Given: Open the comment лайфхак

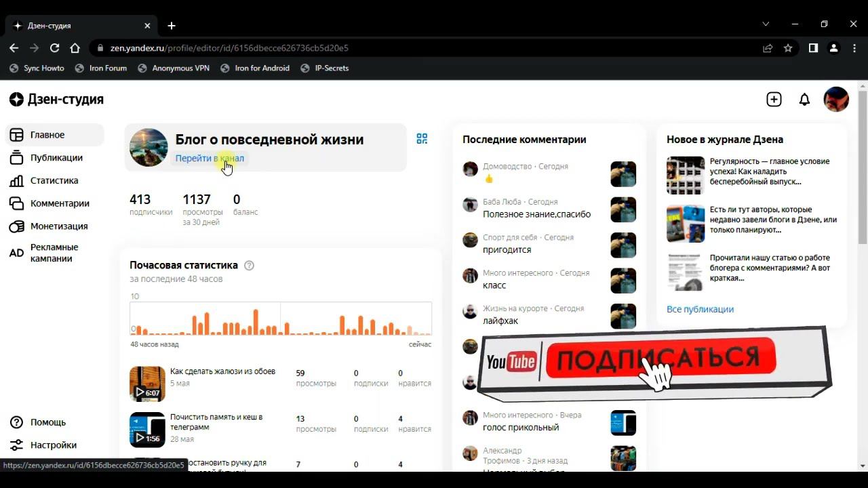Looking at the screenshot, I should click(x=500, y=321).
